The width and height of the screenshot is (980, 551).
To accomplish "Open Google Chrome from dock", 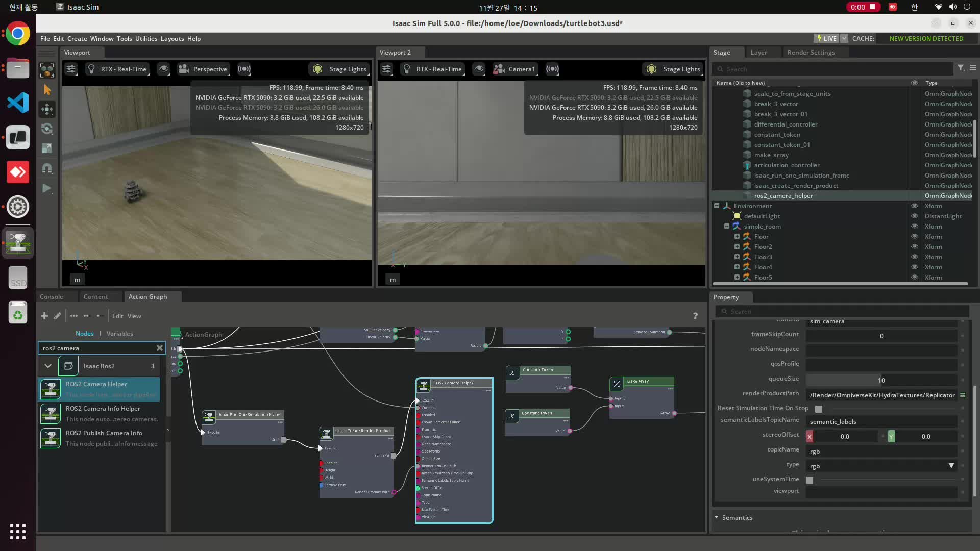I will (18, 34).
